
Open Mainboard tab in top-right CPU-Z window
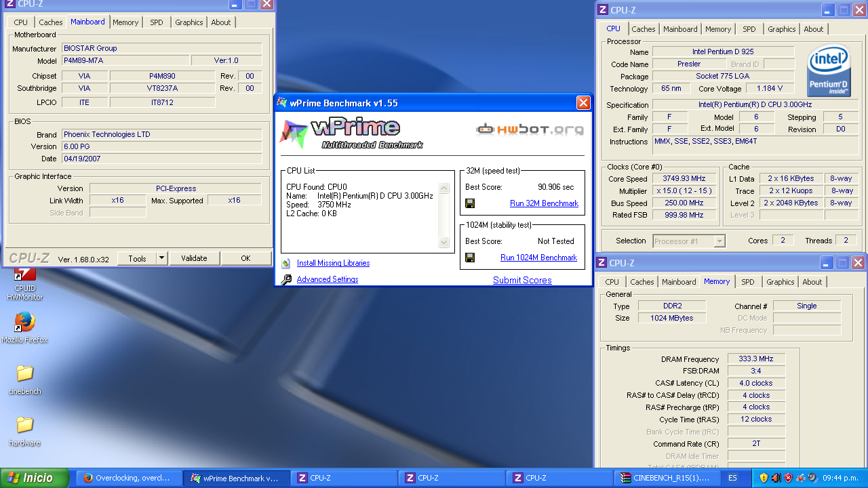(680, 29)
